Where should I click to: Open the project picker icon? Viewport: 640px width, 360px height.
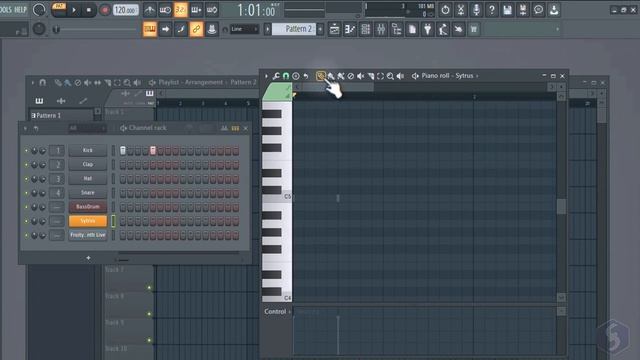(412, 29)
